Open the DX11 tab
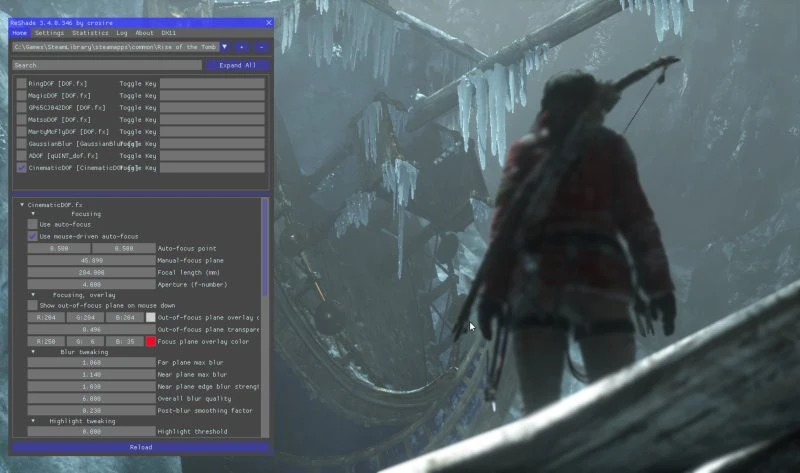 168,33
